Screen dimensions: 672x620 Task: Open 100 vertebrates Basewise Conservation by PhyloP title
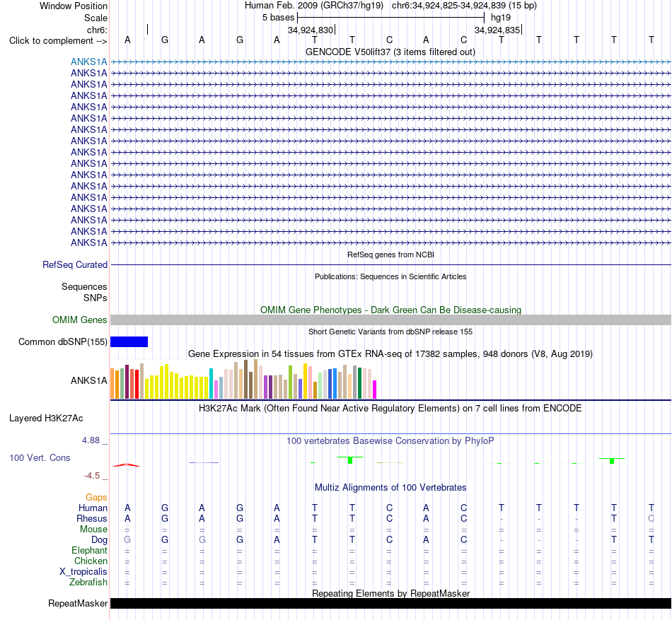click(390, 440)
